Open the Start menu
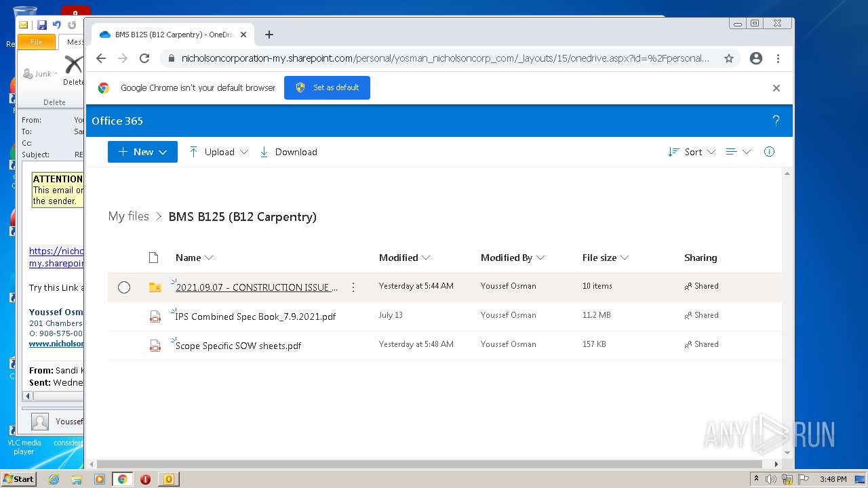The height and width of the screenshot is (488, 868). pos(18,479)
